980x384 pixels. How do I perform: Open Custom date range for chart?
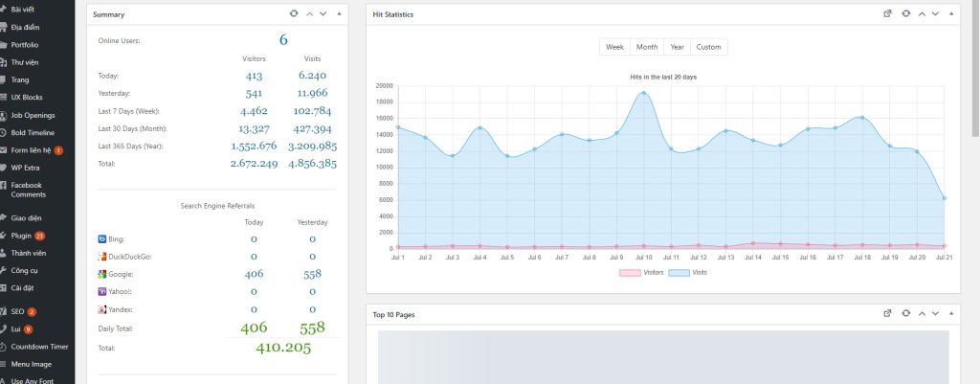pos(708,47)
